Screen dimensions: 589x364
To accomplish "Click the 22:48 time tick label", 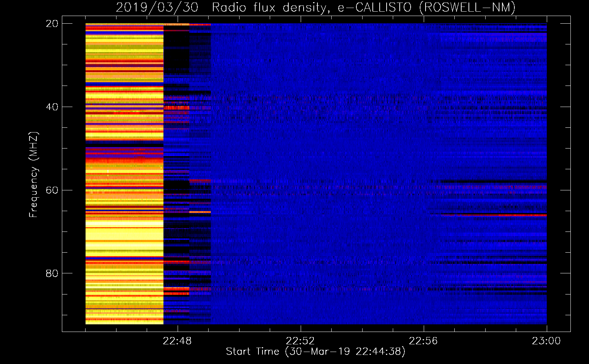I will [177, 341].
